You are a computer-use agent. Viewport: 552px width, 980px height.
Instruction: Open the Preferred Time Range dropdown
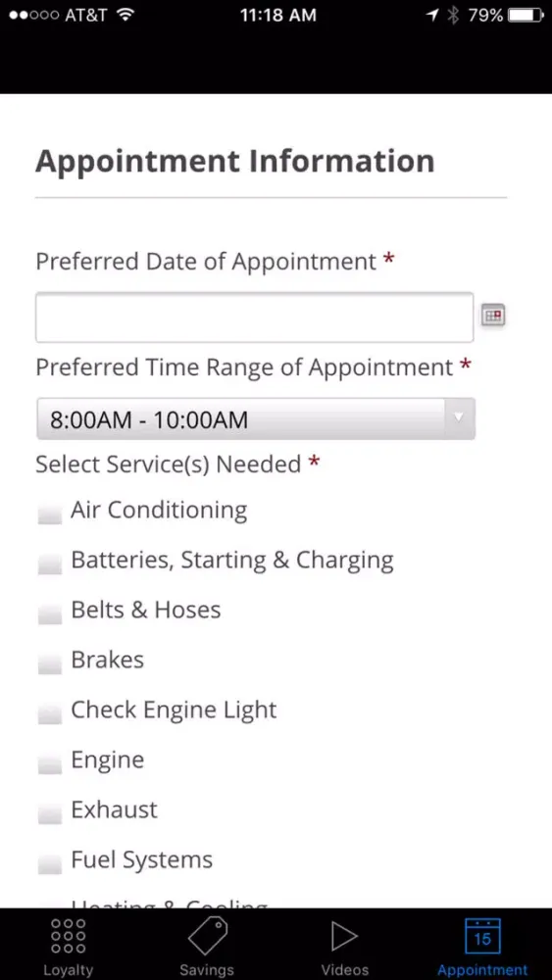tap(256, 418)
